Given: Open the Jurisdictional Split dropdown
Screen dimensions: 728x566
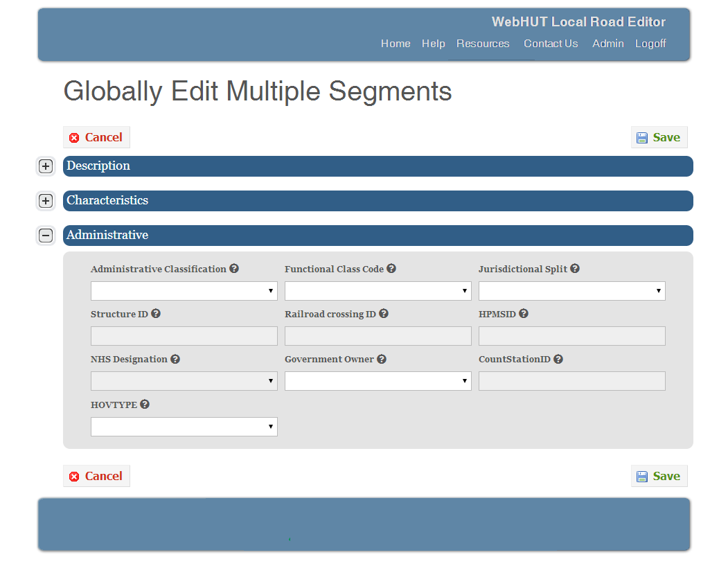Looking at the screenshot, I should click(x=572, y=291).
